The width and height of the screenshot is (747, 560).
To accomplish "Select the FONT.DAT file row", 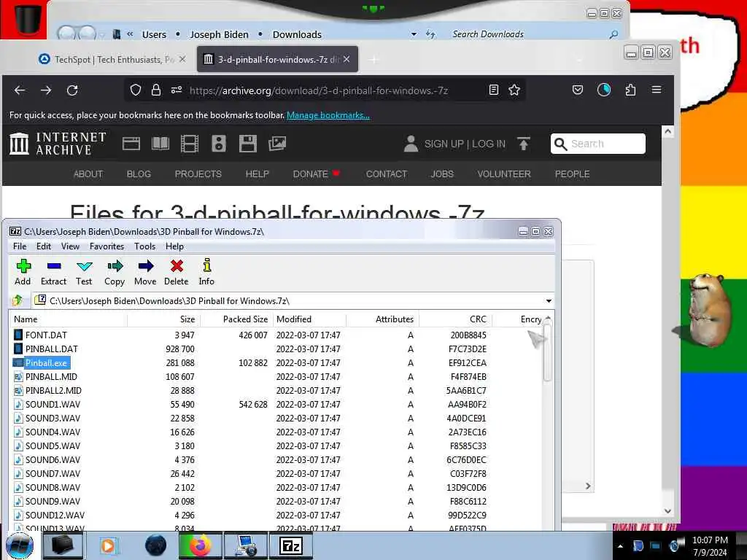I will [x=275, y=335].
